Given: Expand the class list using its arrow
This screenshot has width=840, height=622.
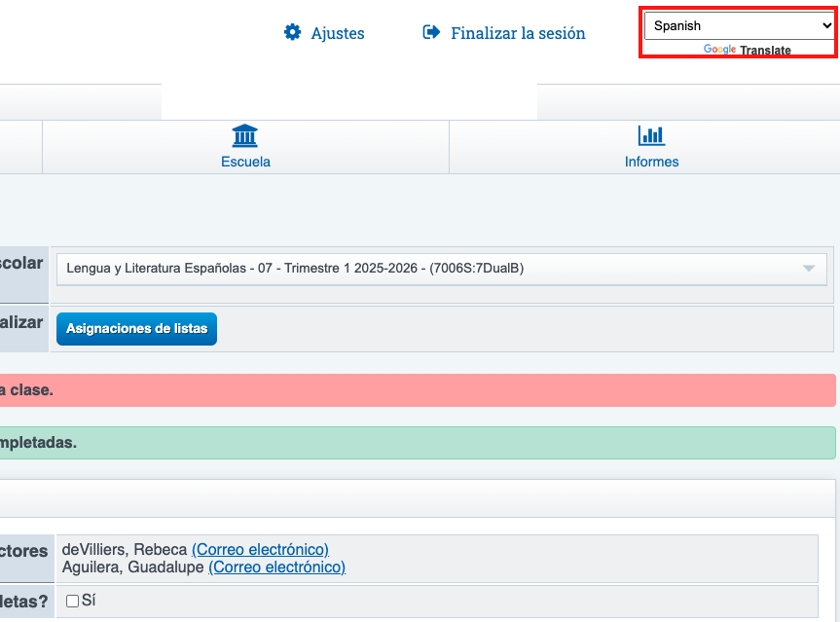Looking at the screenshot, I should pyautogui.click(x=808, y=269).
